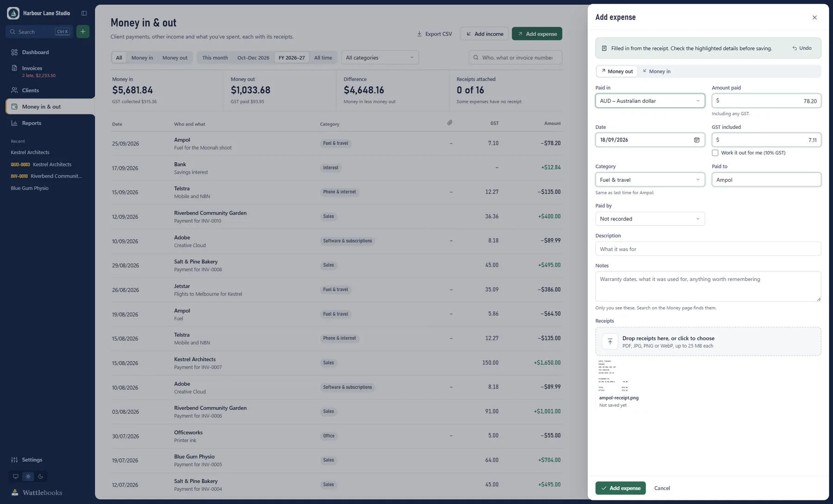
Task: Collapse the sidebar with the panel icon
Action: click(84, 13)
